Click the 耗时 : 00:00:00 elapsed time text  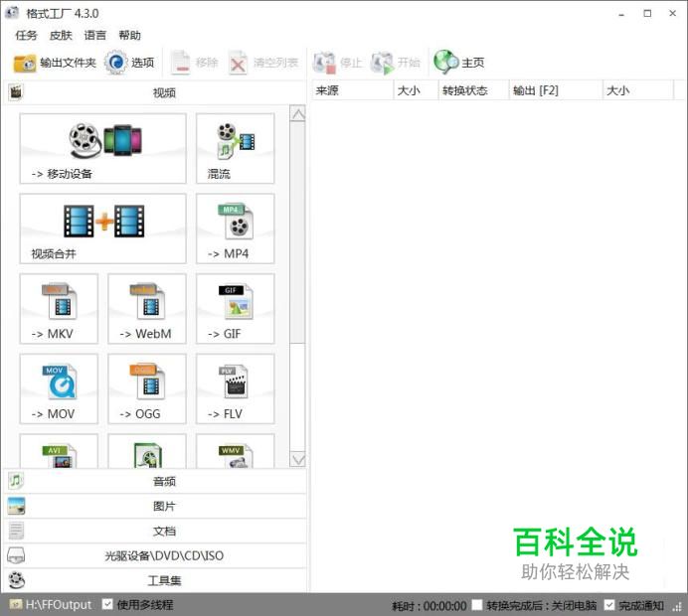click(x=430, y=606)
